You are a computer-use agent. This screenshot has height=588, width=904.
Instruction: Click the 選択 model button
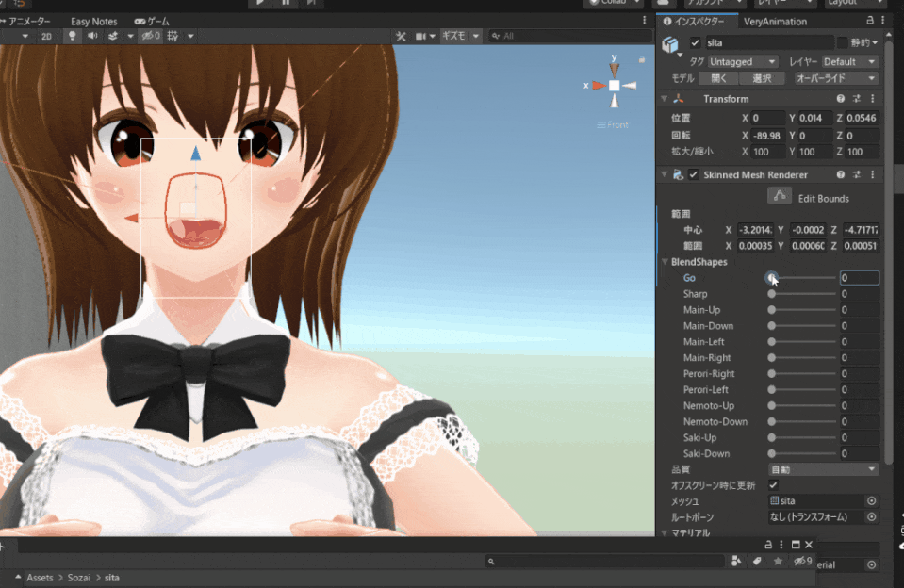(x=763, y=78)
